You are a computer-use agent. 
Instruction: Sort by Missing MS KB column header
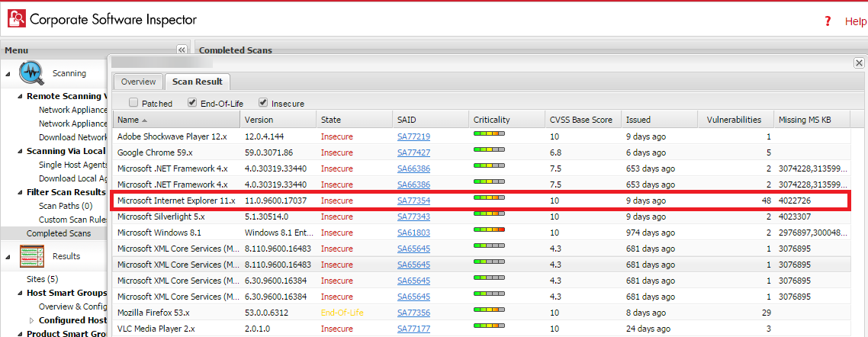pyautogui.click(x=812, y=120)
